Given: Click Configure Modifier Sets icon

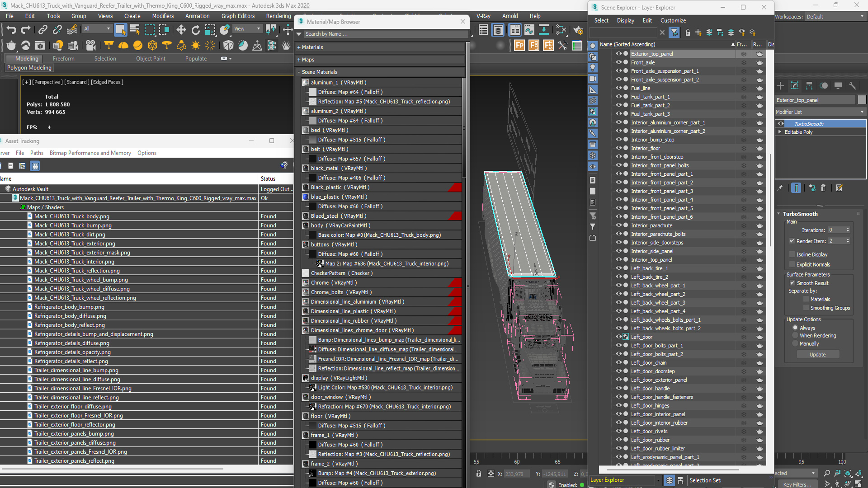Looking at the screenshot, I should [840, 188].
